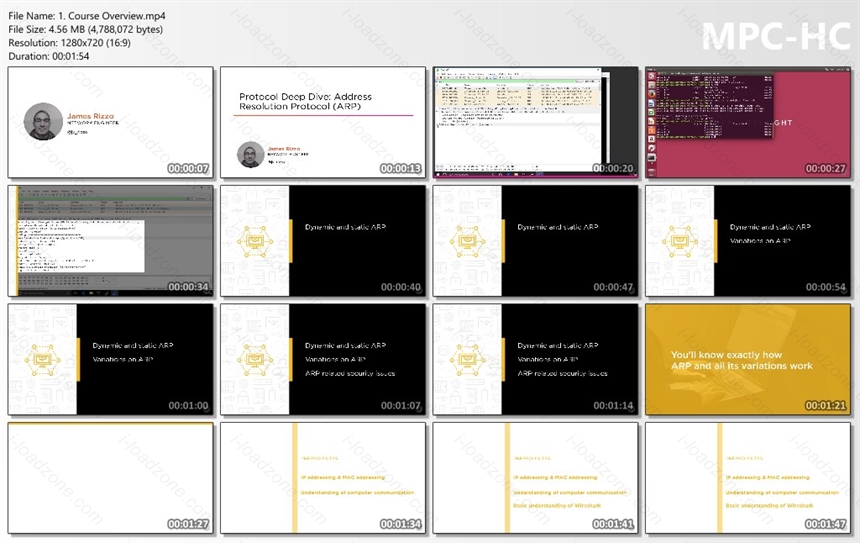The height and width of the screenshot is (543, 860).
Task: Open the thumbnail stamped 00:01:14
Action: [535, 359]
